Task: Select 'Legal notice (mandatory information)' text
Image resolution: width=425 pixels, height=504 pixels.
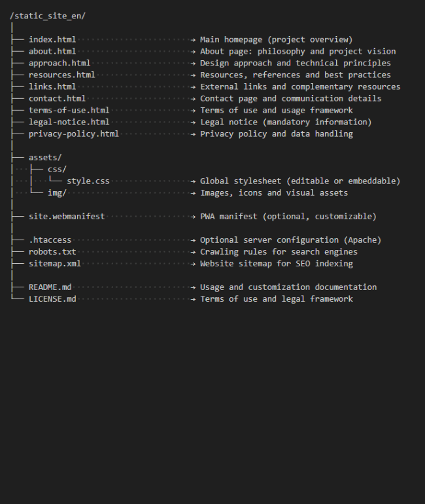Action: (286, 122)
